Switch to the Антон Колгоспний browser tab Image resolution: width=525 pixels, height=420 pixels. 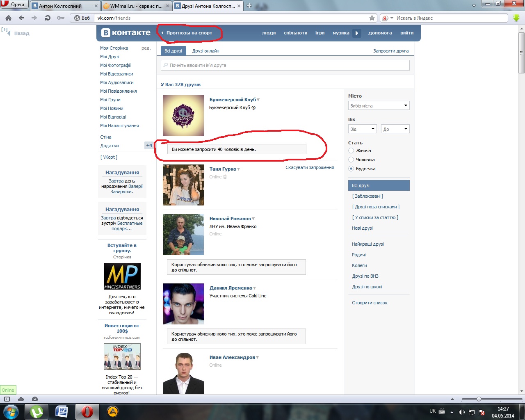tap(65, 6)
